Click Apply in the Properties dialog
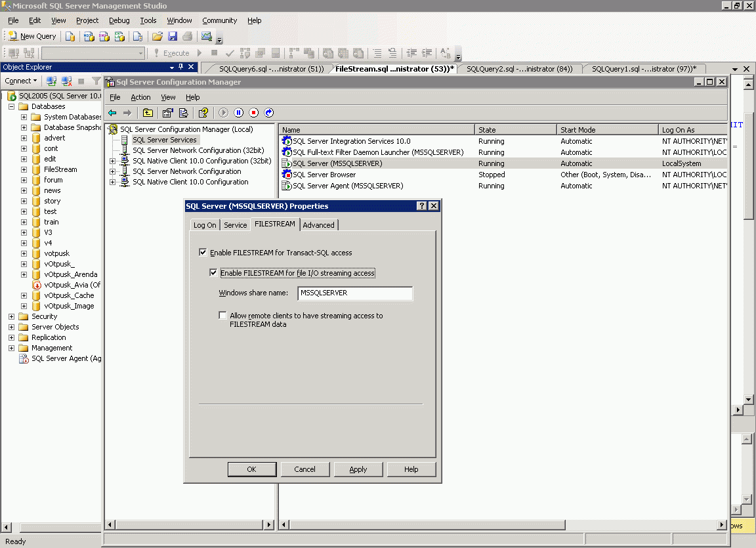The width and height of the screenshot is (756, 548). [x=358, y=469]
